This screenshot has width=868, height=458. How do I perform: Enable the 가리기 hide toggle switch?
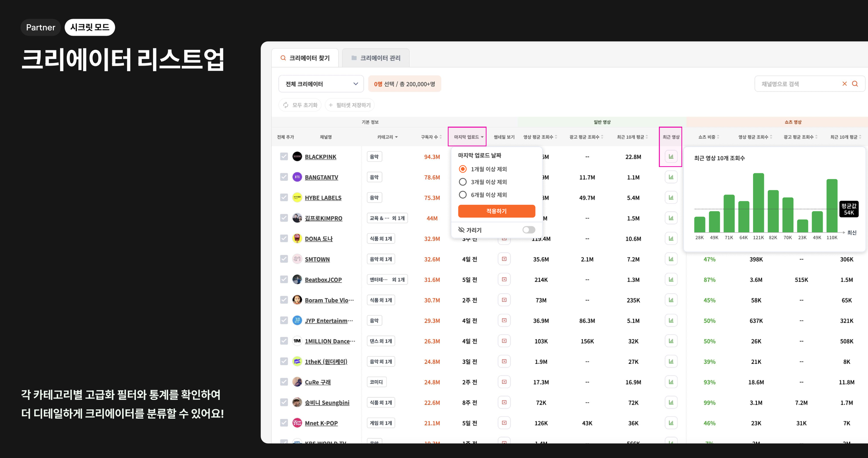click(529, 229)
